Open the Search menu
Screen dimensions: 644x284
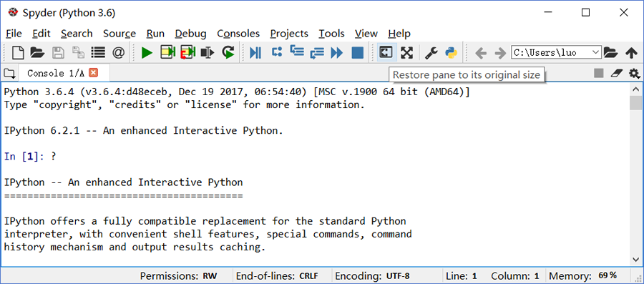click(77, 34)
